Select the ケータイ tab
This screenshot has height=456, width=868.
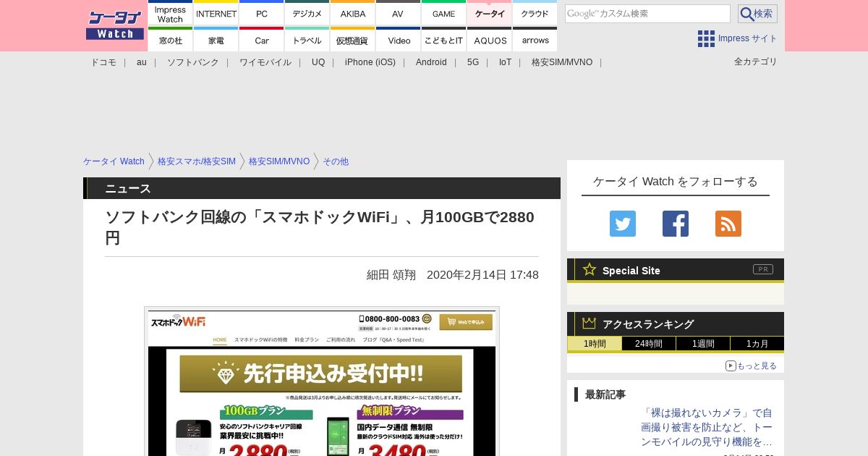point(490,13)
